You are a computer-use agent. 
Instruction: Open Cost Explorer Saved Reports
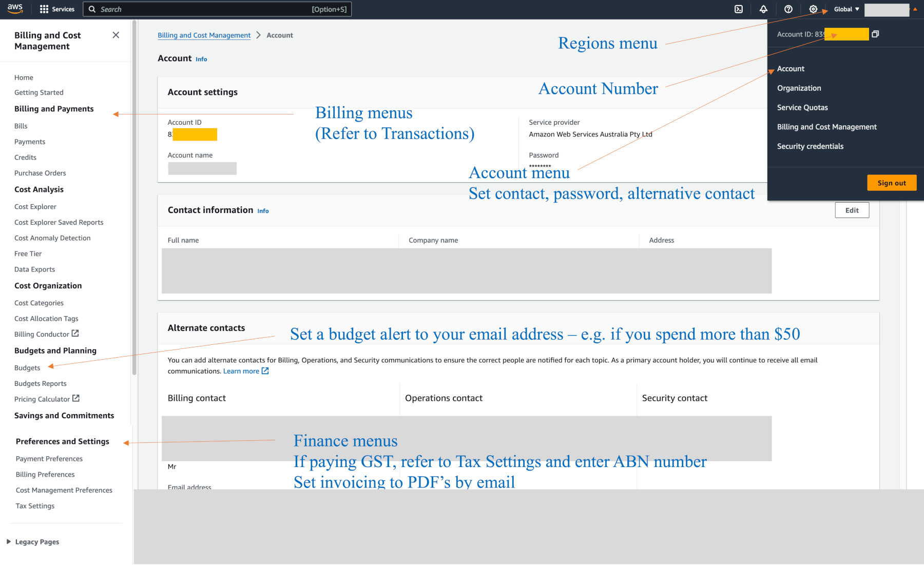coord(59,223)
